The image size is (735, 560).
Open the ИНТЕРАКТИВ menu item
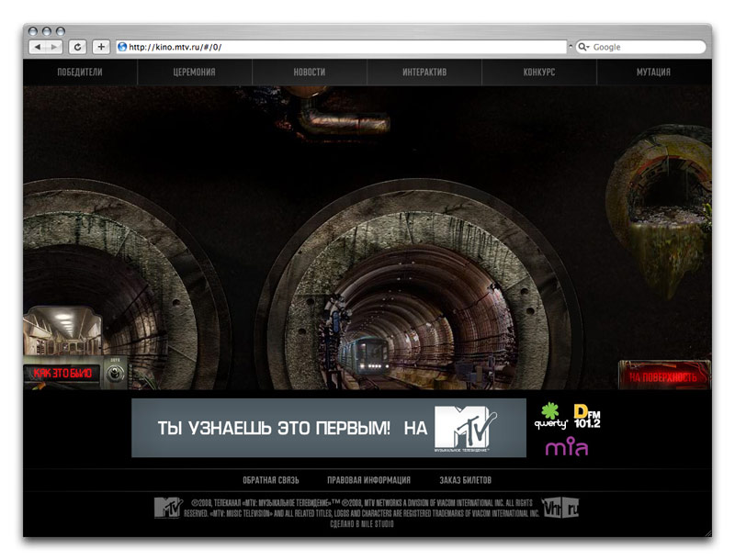(424, 73)
